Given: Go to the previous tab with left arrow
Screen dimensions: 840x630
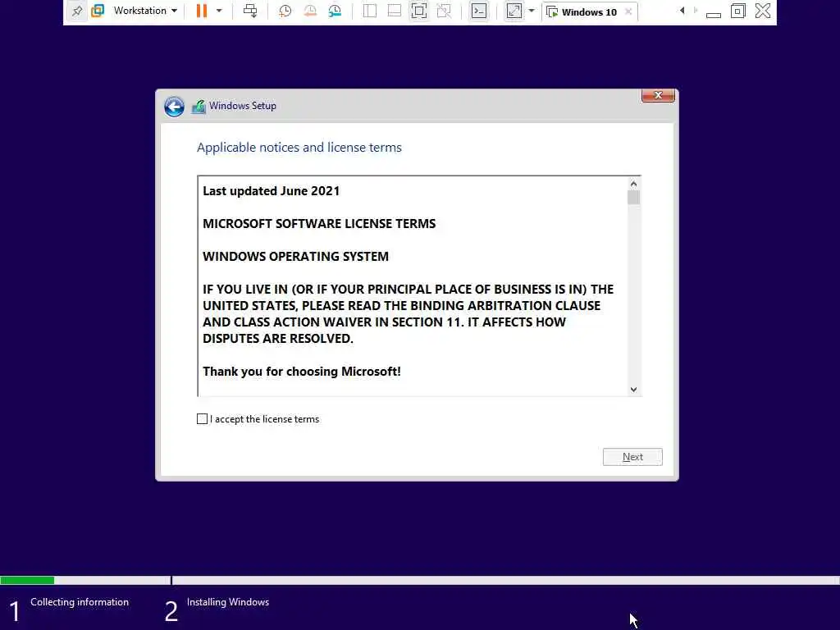Looking at the screenshot, I should [x=682, y=11].
